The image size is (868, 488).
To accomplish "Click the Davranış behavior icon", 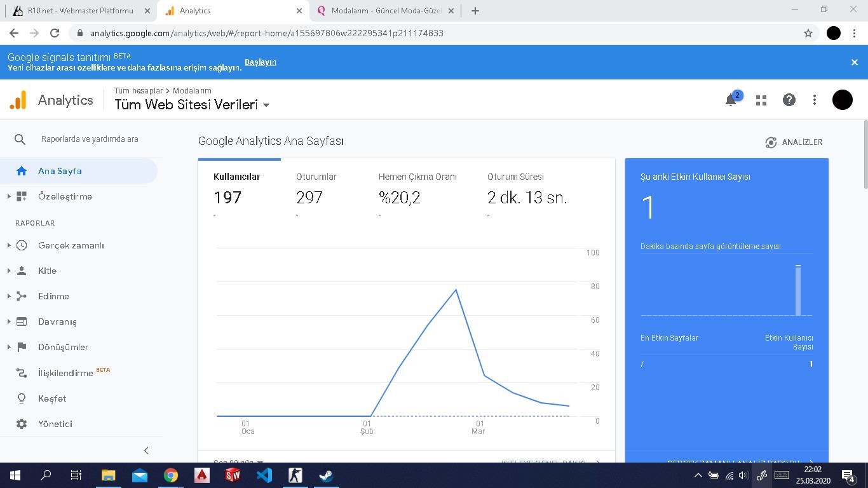I will [22, 322].
